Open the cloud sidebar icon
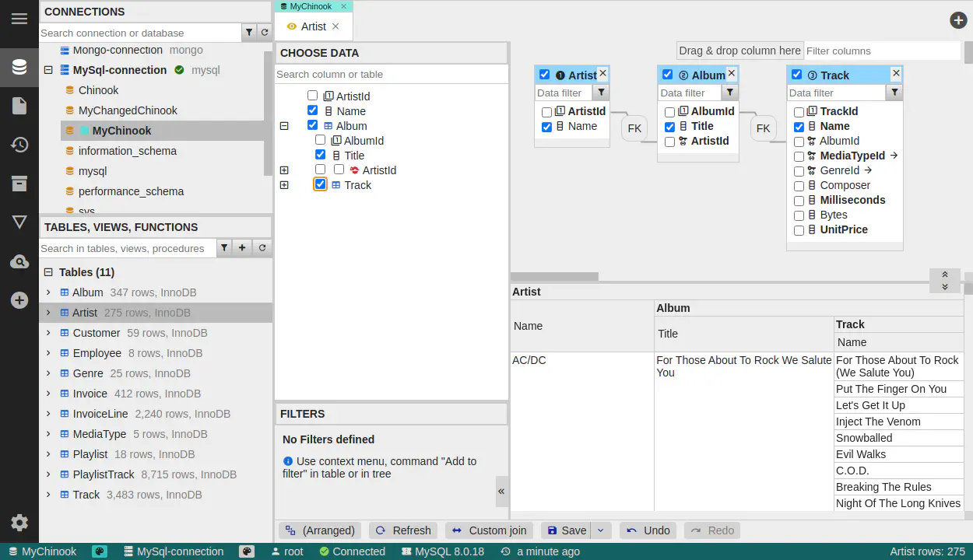The height and width of the screenshot is (560, 973). pyautogui.click(x=19, y=262)
